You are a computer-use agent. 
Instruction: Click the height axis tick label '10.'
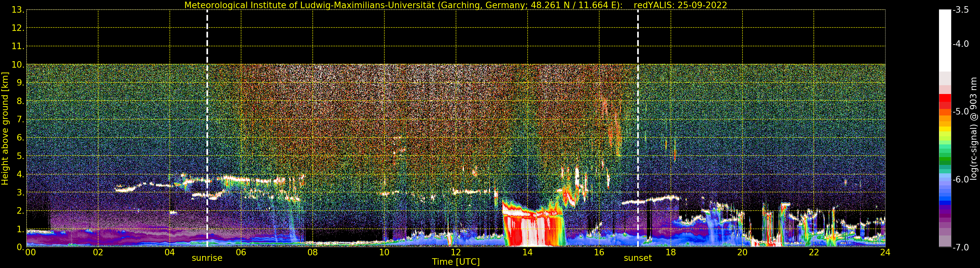18,65
